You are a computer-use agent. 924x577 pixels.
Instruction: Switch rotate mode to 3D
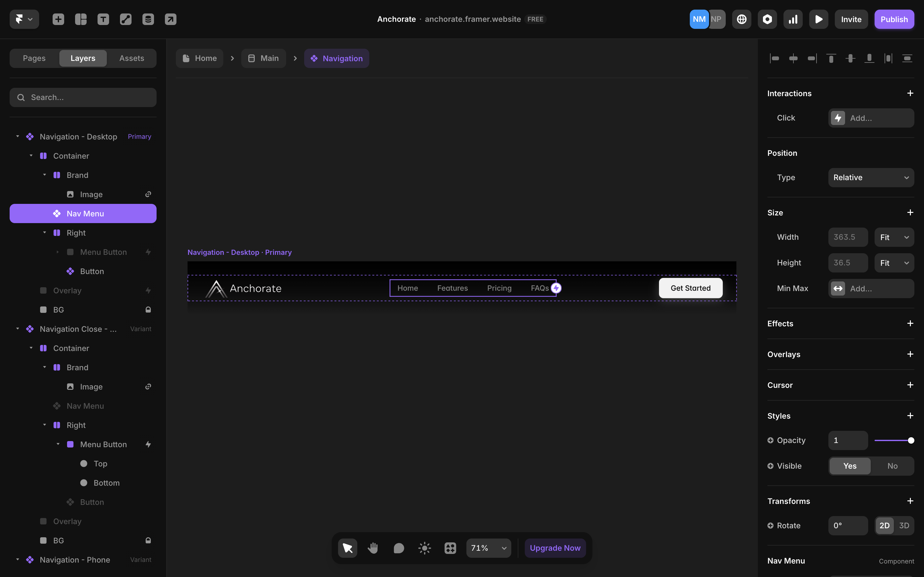(904, 525)
